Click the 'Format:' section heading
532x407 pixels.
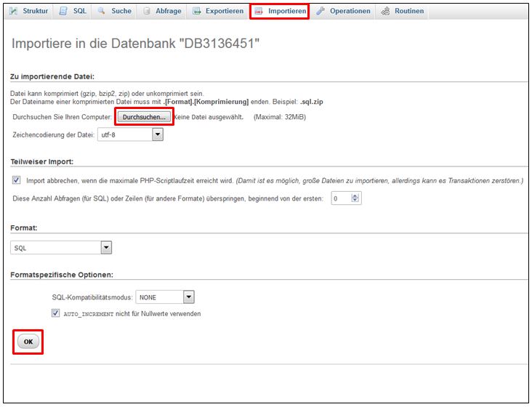[x=24, y=228]
